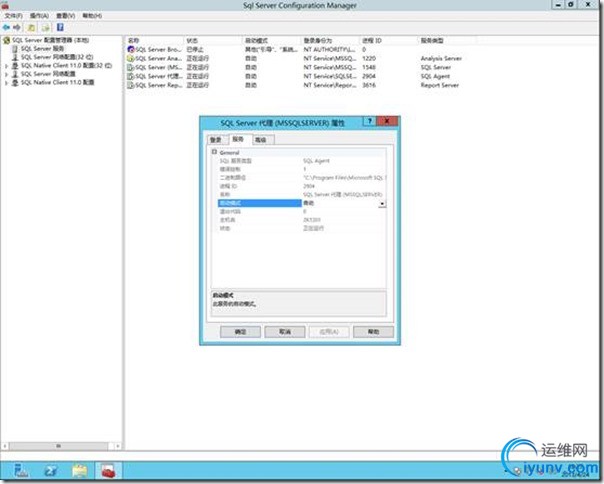Image resolution: width=604 pixels, height=484 pixels.
Task: Close the Agent properties dialog with X
Action: (387, 121)
